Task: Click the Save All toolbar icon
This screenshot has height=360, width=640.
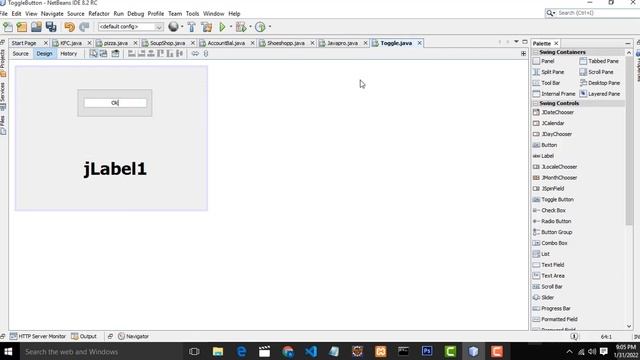Action: coord(51,27)
